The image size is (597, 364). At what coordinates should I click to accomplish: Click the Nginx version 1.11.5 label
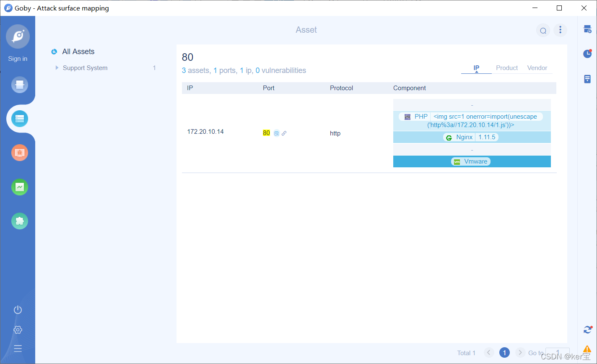click(487, 137)
